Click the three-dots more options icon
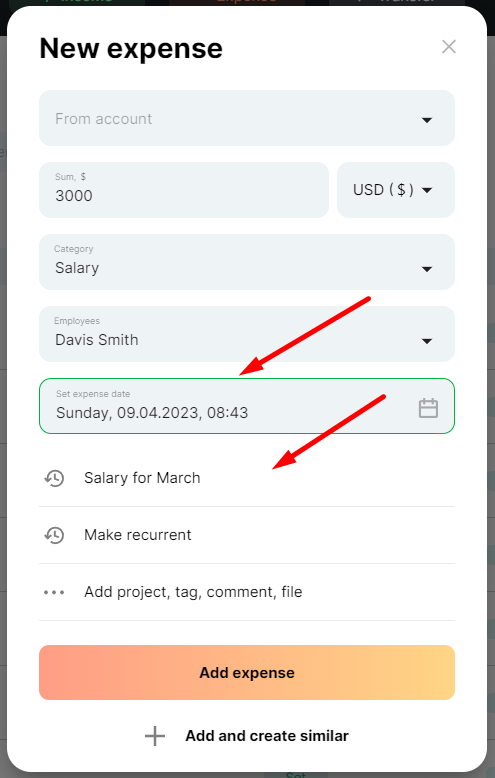 [54, 592]
